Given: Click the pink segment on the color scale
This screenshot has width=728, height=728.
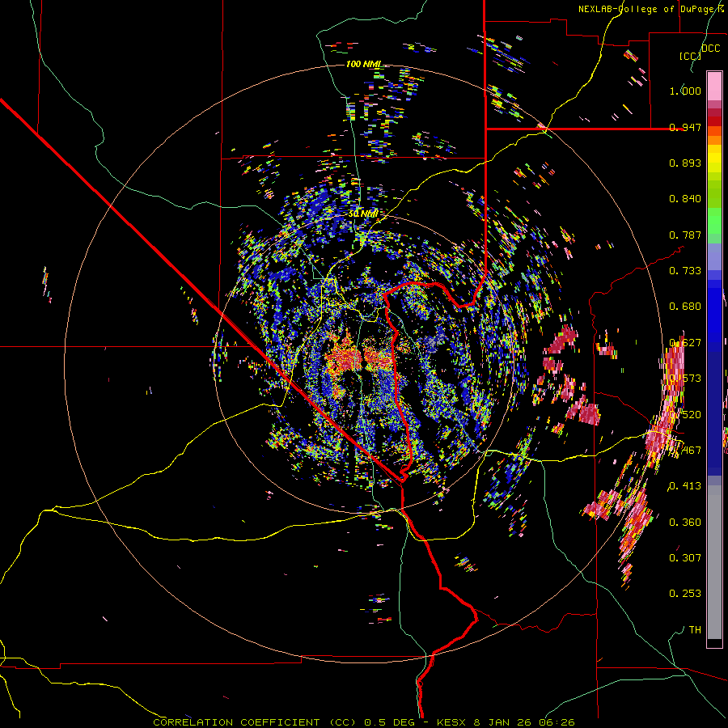Looking at the screenshot, I should [714, 86].
